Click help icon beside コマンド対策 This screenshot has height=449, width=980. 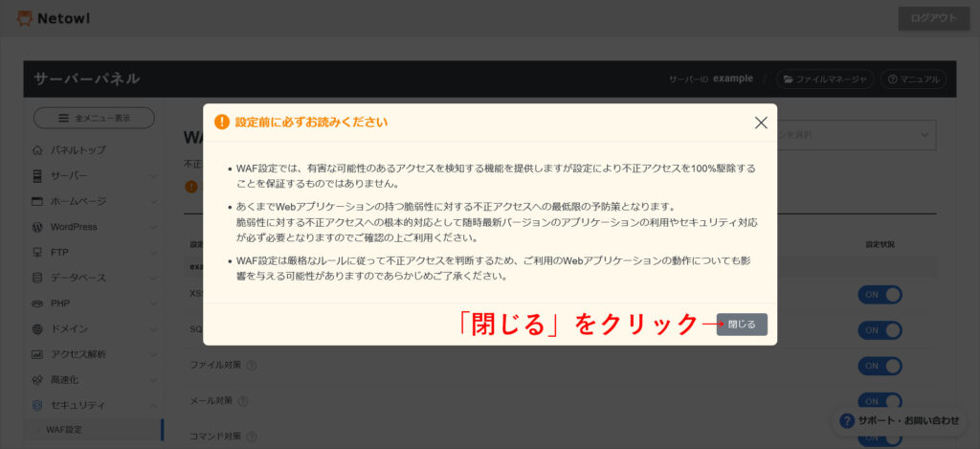pyautogui.click(x=252, y=436)
